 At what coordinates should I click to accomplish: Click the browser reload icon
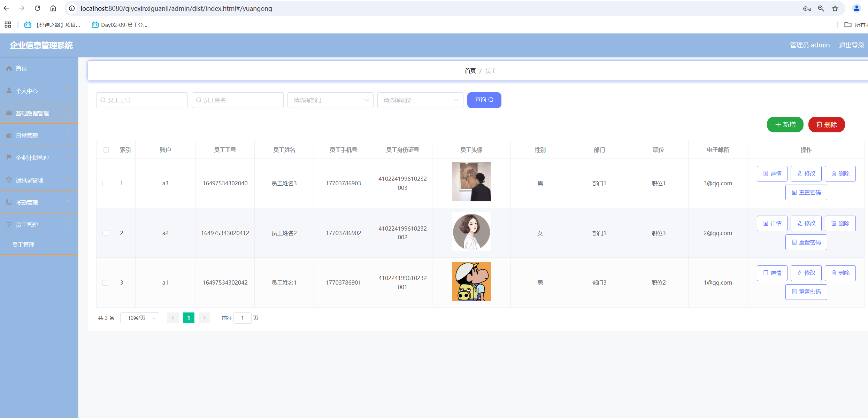click(x=38, y=8)
